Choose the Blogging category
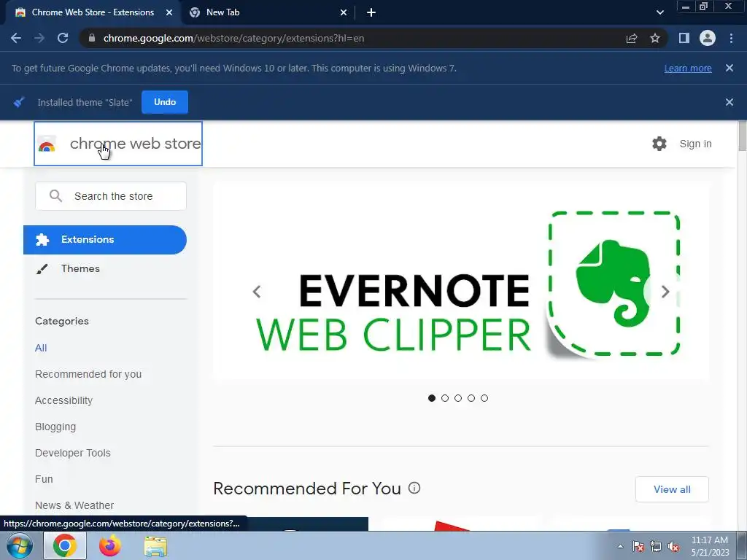The image size is (747, 560). point(55,427)
